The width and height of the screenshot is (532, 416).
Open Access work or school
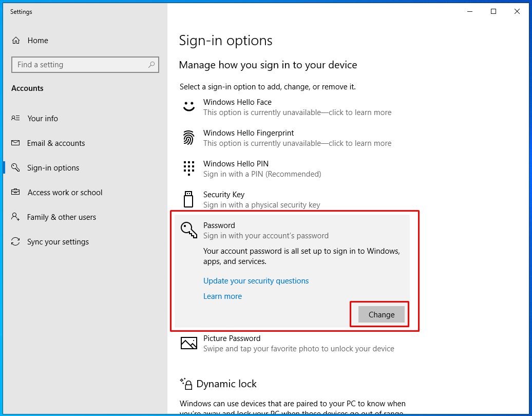65,193
